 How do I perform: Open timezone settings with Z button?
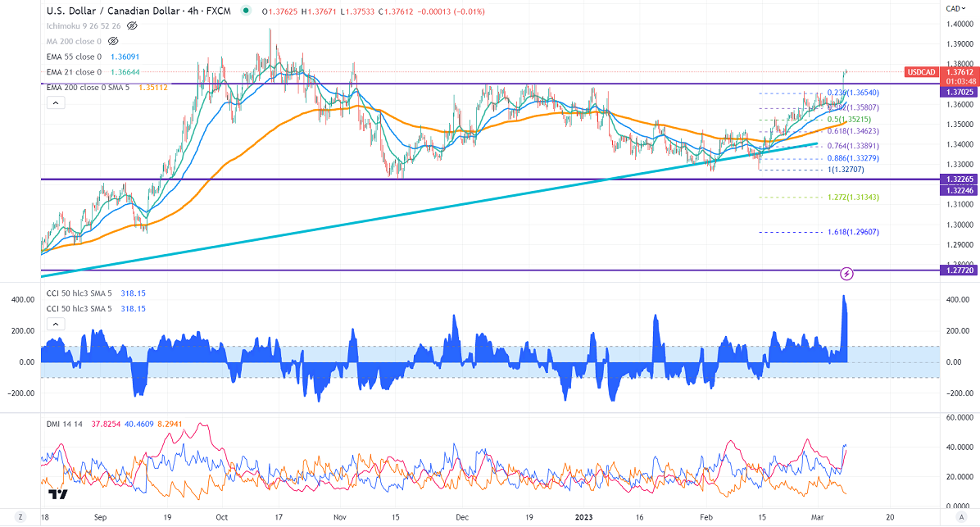(20, 518)
